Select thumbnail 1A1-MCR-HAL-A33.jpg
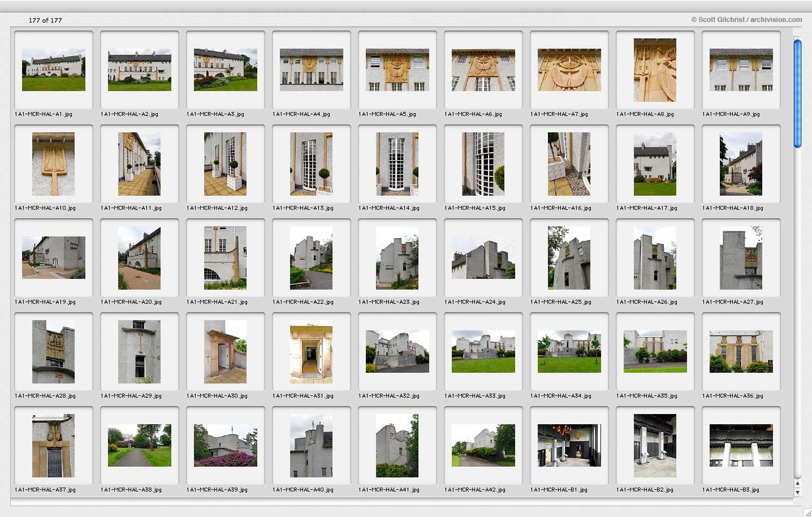 tap(483, 351)
